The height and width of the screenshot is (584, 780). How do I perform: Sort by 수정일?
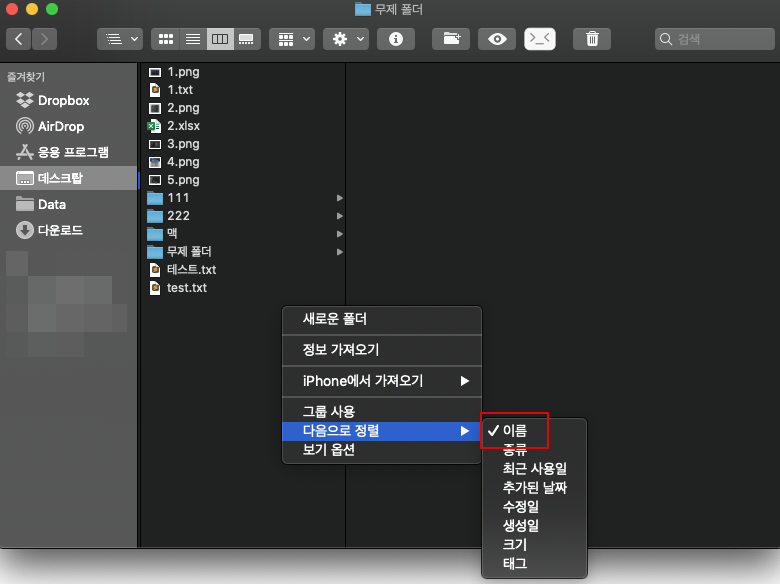(534, 506)
